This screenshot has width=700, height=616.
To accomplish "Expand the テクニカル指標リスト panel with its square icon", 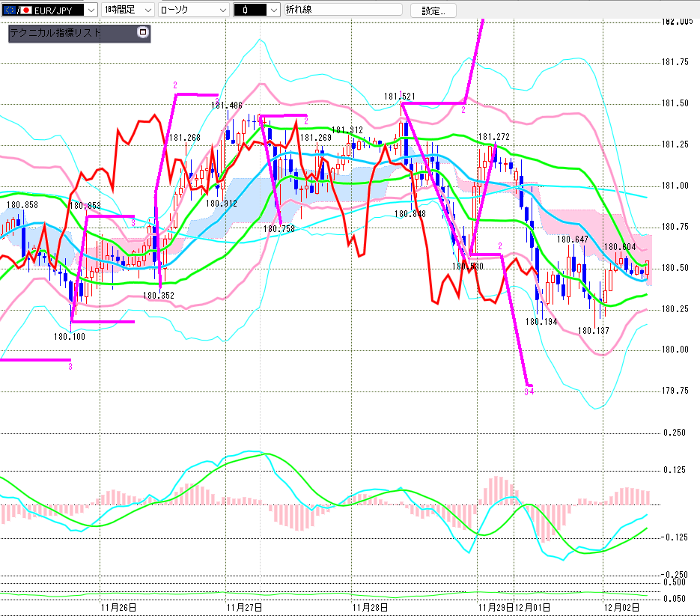I will [x=143, y=33].
